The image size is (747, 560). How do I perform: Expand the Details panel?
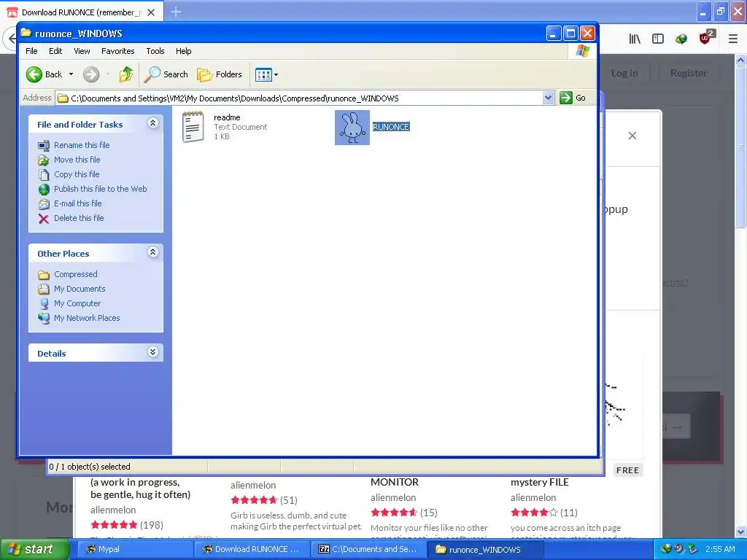pyautogui.click(x=152, y=352)
